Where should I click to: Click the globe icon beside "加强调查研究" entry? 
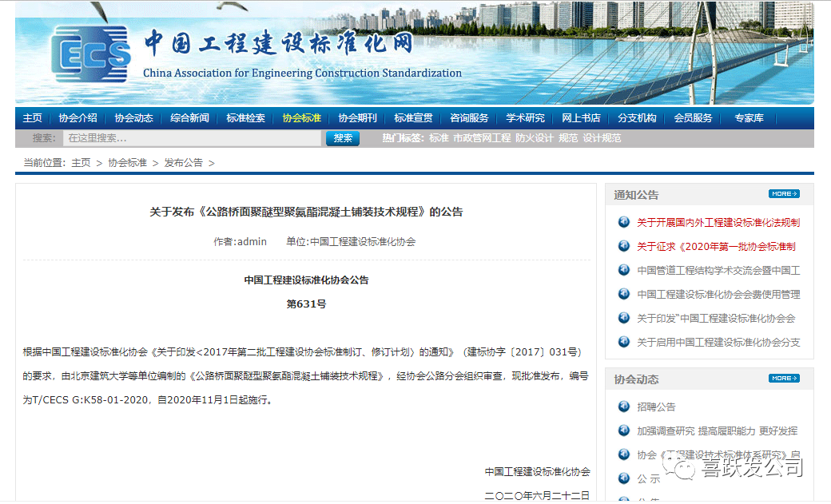pyautogui.click(x=624, y=430)
